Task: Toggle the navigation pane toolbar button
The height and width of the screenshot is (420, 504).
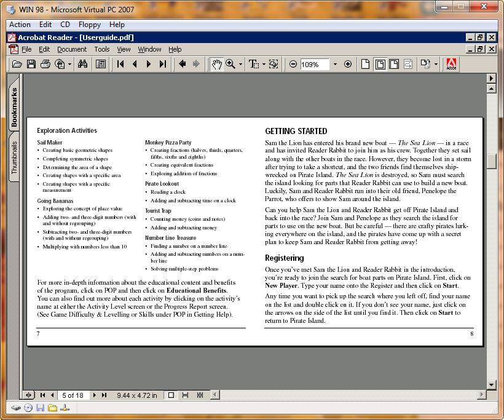Action: (101, 64)
